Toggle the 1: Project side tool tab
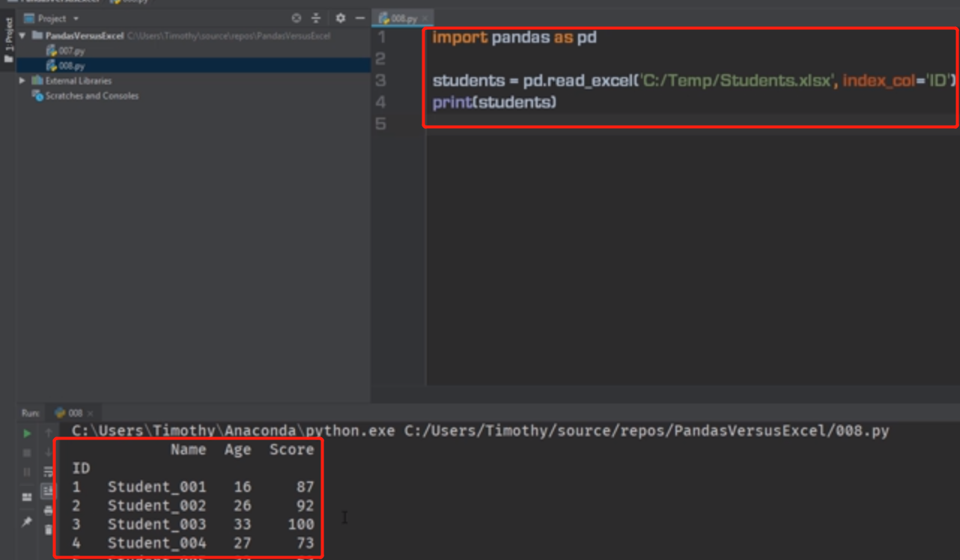The height and width of the screenshot is (560, 960). (8, 40)
